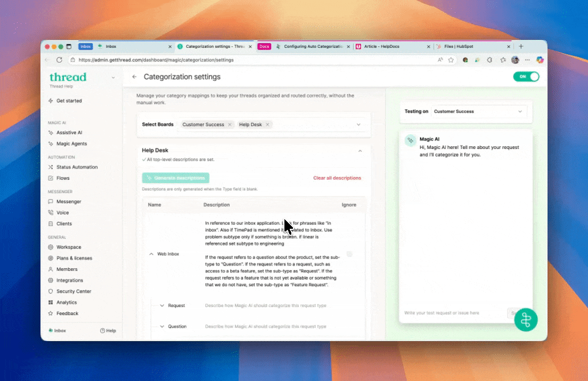Click the floating green Thread logo button

[526, 320]
